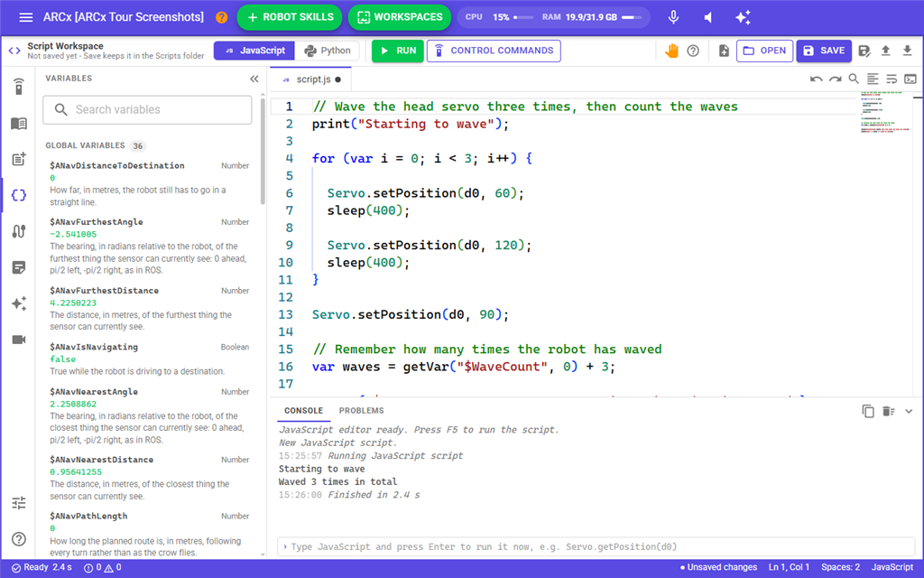Open a script file

tap(764, 51)
